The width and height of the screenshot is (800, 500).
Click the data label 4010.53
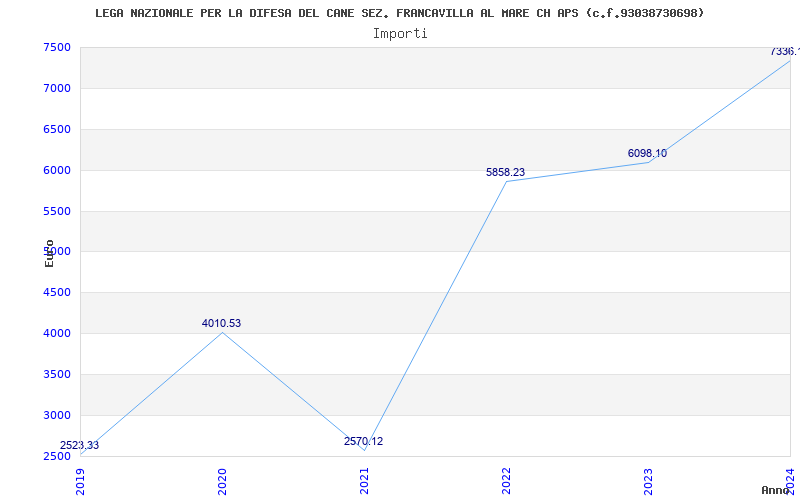click(221, 323)
